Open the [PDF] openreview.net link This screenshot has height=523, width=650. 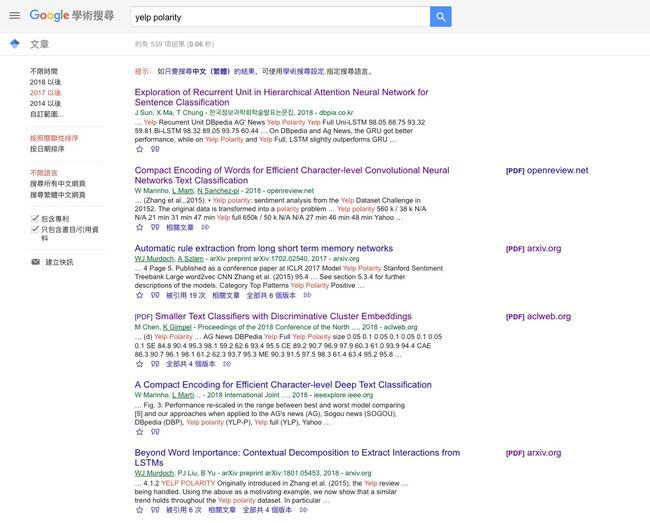point(547,170)
